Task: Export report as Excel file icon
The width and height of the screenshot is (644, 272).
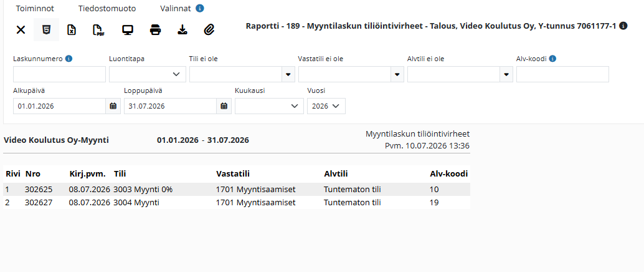Action: tap(72, 29)
